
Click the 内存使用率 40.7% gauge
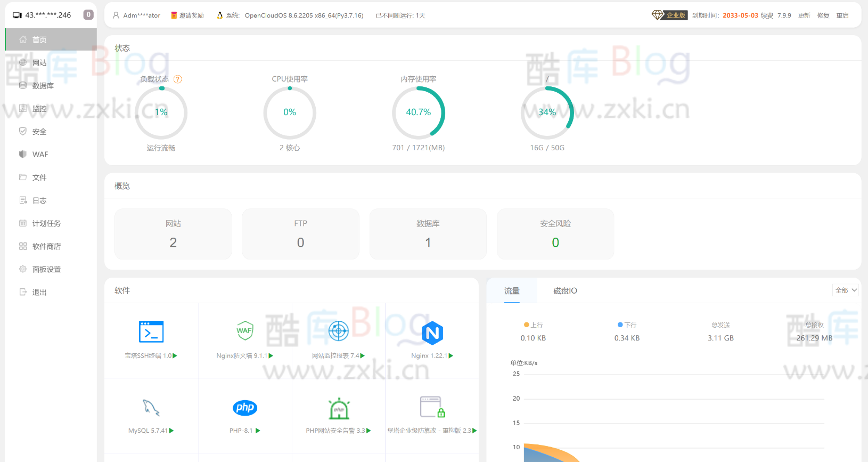tap(419, 112)
